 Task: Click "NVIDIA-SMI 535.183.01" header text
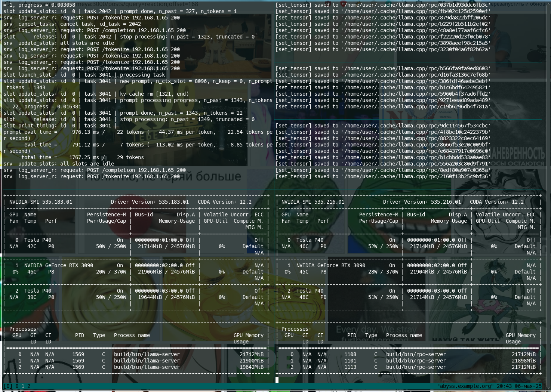(41, 202)
